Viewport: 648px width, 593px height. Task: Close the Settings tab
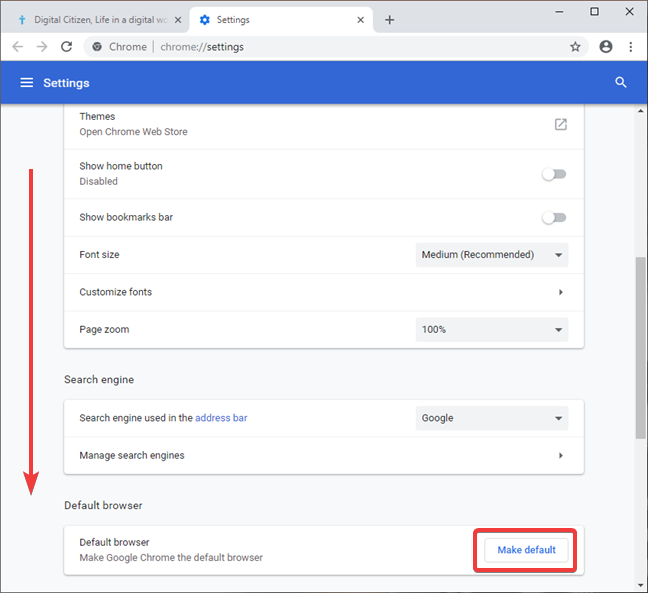coord(360,20)
